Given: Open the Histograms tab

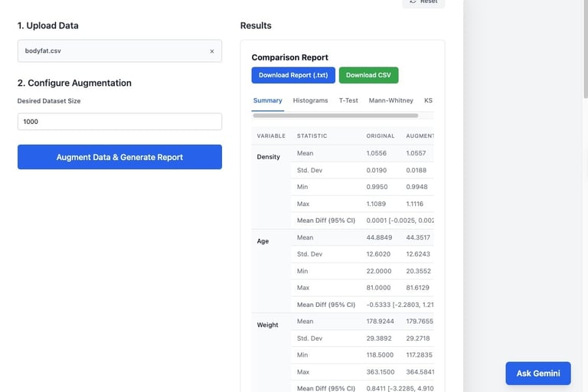Looking at the screenshot, I should [x=310, y=100].
